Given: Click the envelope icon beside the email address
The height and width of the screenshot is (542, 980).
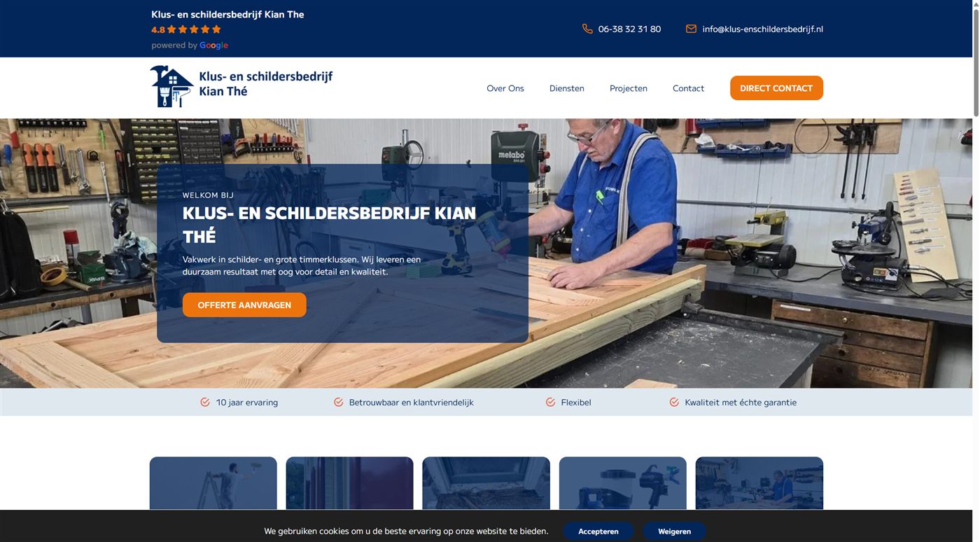Looking at the screenshot, I should pyautogui.click(x=691, y=29).
